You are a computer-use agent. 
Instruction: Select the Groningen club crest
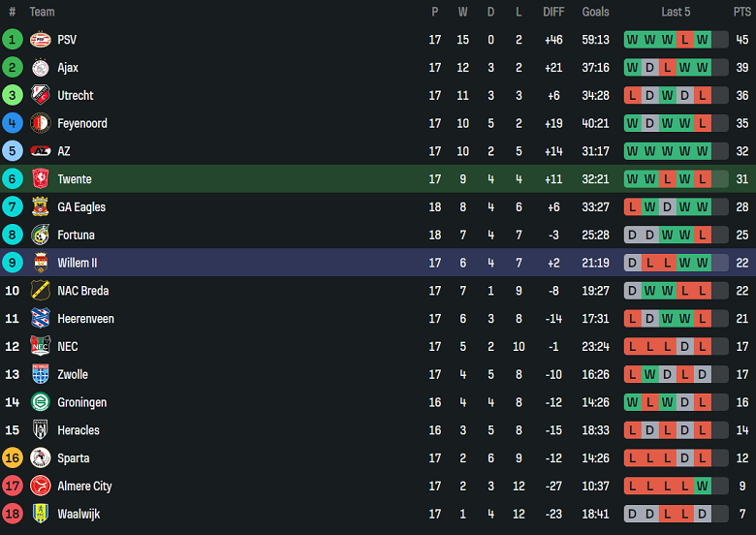pos(40,402)
